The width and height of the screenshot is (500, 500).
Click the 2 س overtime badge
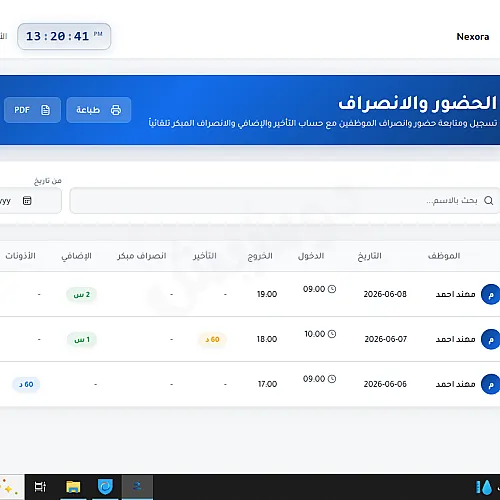[82, 295]
